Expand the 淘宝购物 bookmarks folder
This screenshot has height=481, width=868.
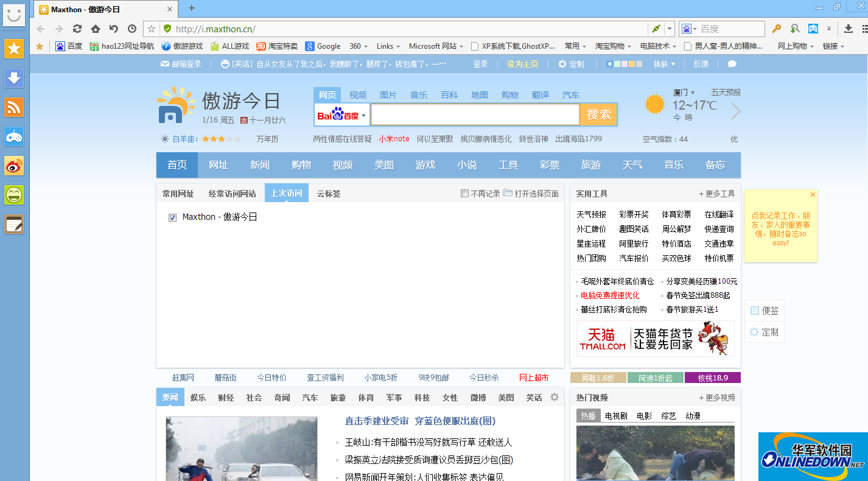[613, 46]
